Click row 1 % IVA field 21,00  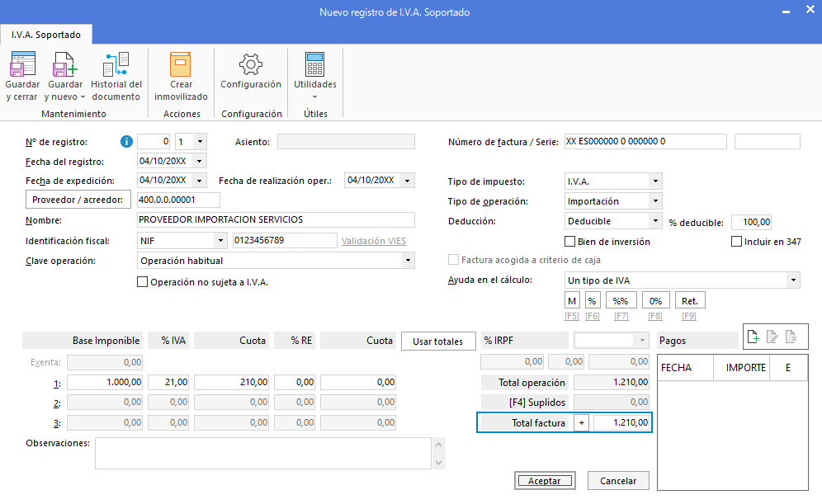pos(168,383)
